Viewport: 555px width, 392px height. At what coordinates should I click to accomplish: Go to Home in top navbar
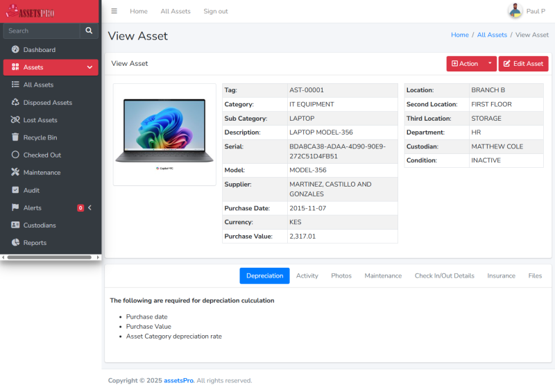[x=138, y=11]
